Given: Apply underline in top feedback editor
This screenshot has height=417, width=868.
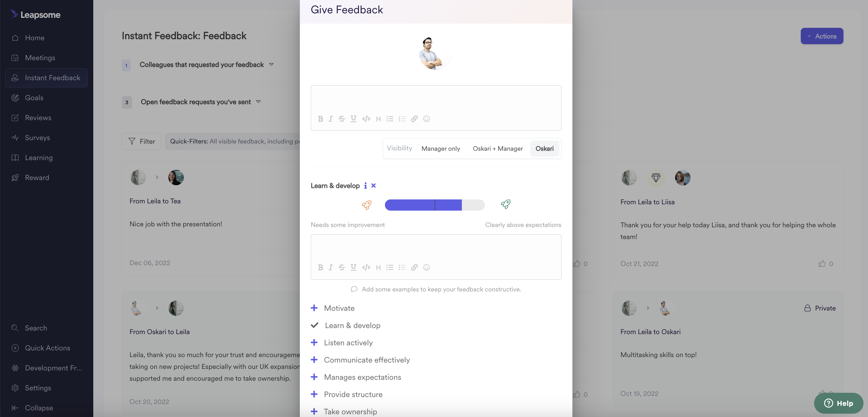Looking at the screenshot, I should point(353,119).
